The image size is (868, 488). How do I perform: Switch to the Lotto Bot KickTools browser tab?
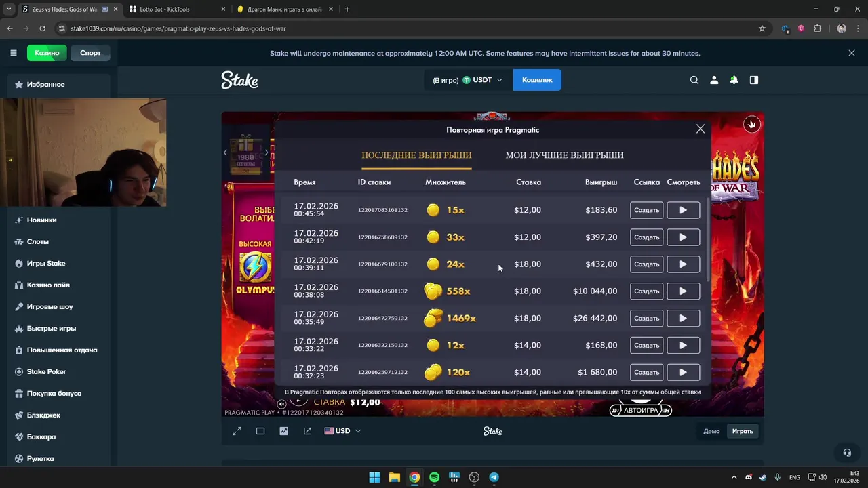coord(178,9)
